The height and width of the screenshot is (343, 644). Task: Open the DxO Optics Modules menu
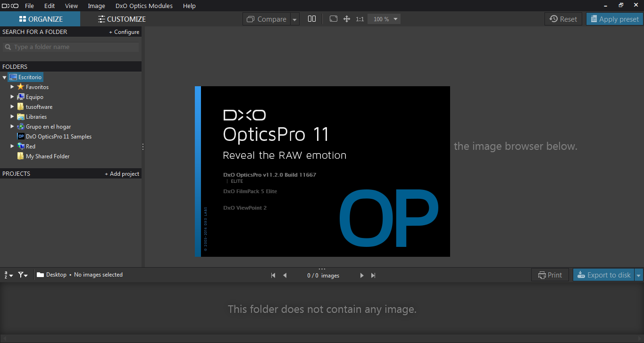[144, 6]
